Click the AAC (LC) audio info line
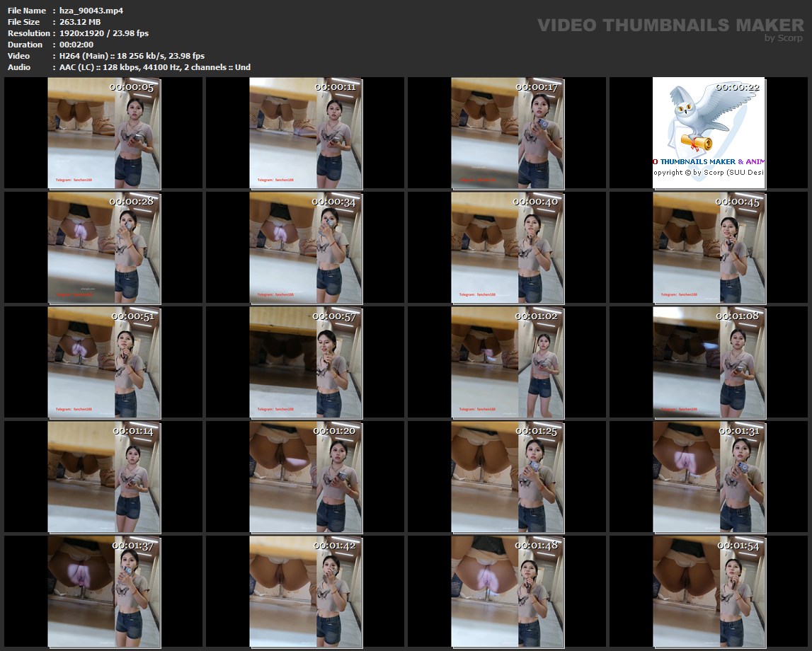 click(155, 67)
